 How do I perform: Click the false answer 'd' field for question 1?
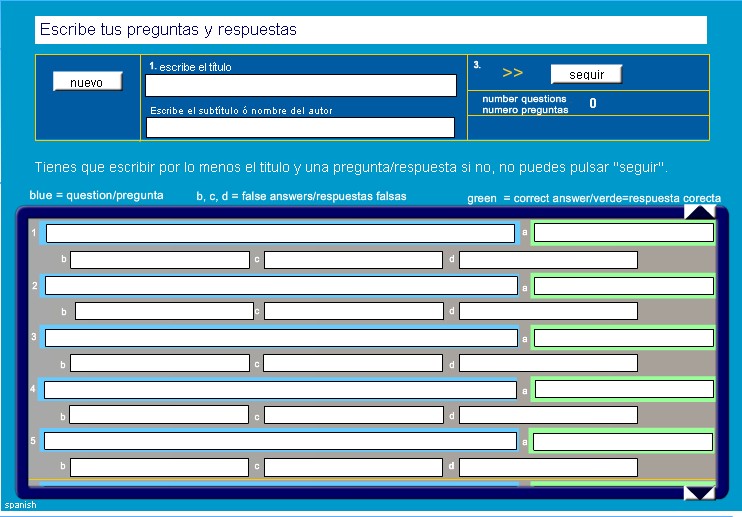click(x=548, y=260)
